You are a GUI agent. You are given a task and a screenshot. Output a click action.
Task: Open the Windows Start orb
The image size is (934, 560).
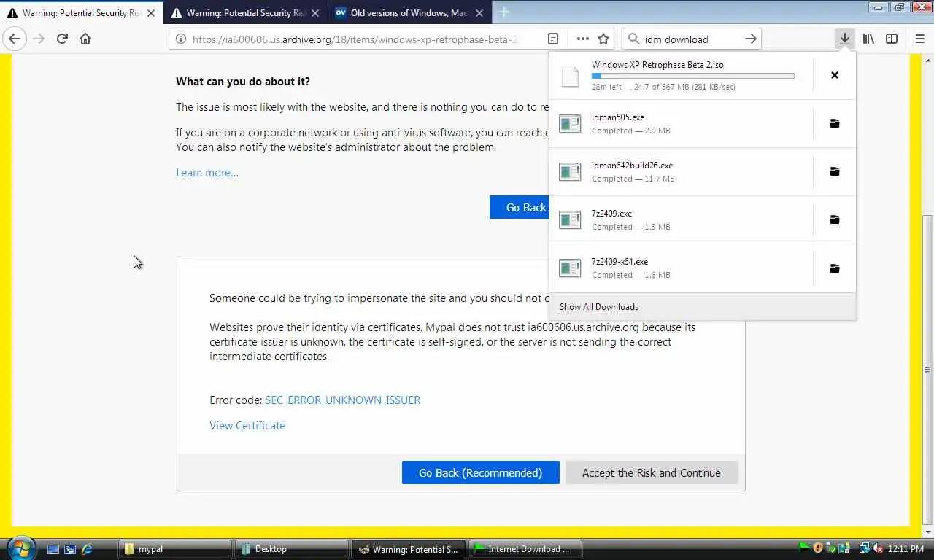tap(20, 548)
